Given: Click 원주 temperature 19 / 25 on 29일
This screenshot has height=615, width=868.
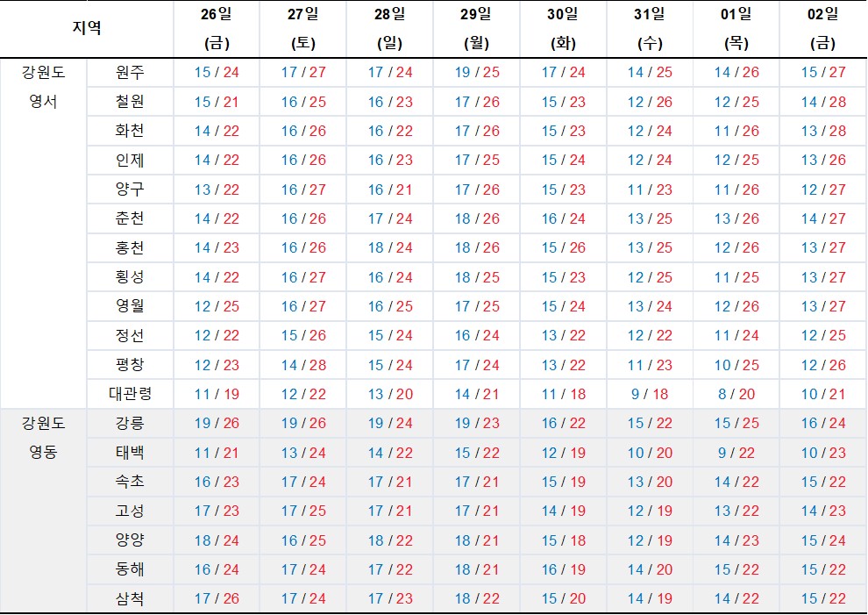Looking at the screenshot, I should [x=477, y=72].
